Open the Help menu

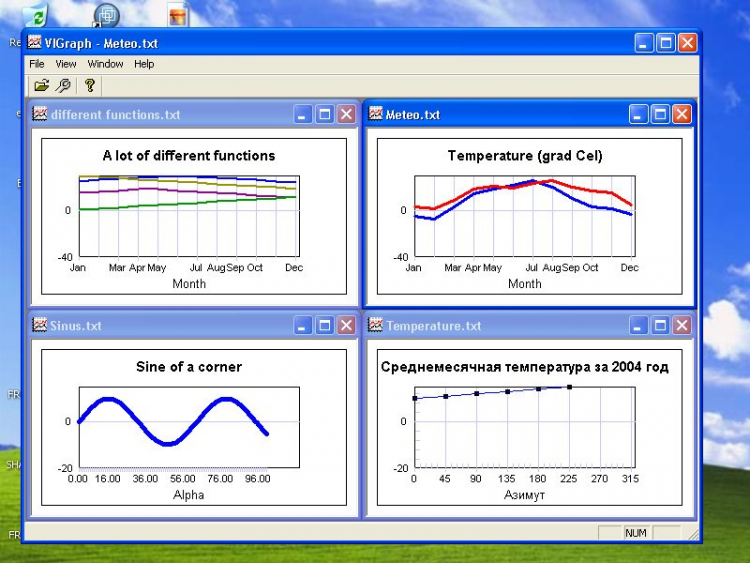[x=144, y=64]
